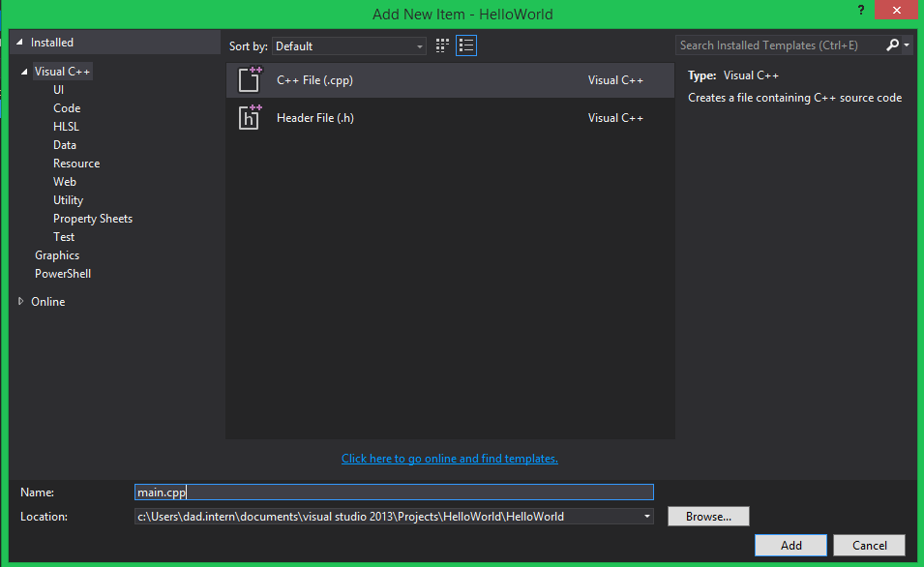The width and height of the screenshot is (924, 567).
Task: Collapse the Visual C++ node arrow
Action: pyautogui.click(x=24, y=72)
